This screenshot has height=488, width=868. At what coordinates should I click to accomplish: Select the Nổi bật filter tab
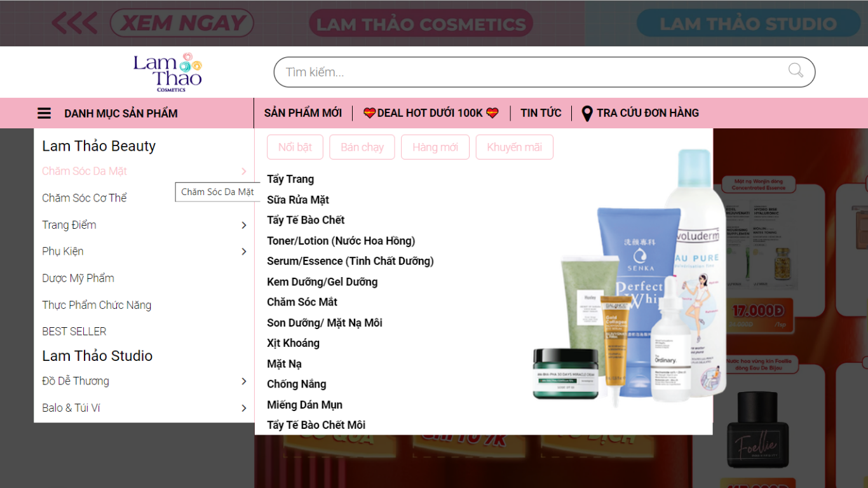coord(295,147)
